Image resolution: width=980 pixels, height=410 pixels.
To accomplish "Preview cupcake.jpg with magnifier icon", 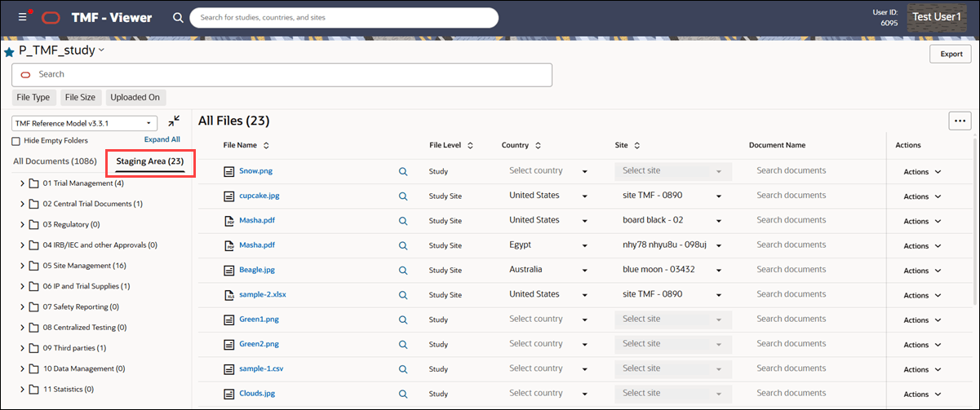I will click(x=403, y=196).
